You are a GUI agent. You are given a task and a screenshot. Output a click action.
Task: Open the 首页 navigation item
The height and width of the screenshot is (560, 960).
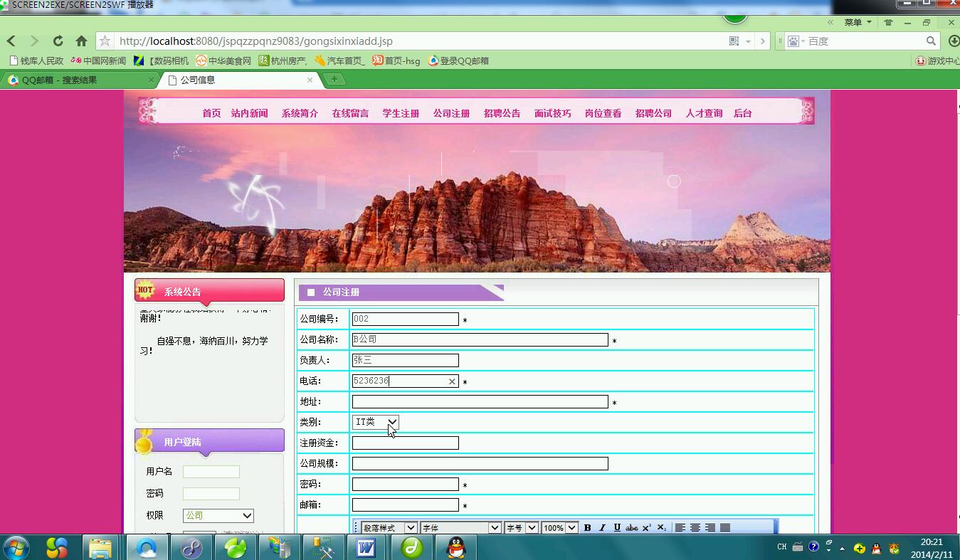tap(211, 113)
